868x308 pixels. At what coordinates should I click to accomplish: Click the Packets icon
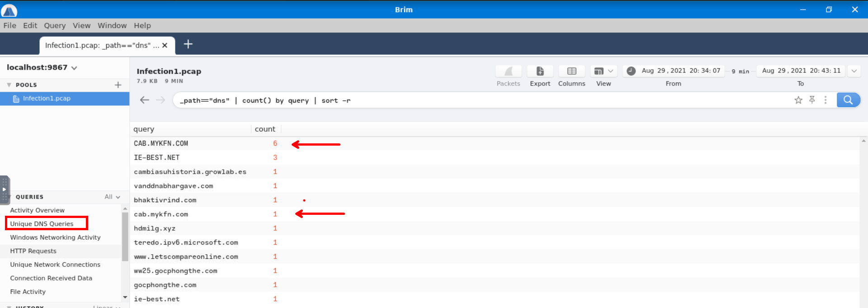point(508,71)
